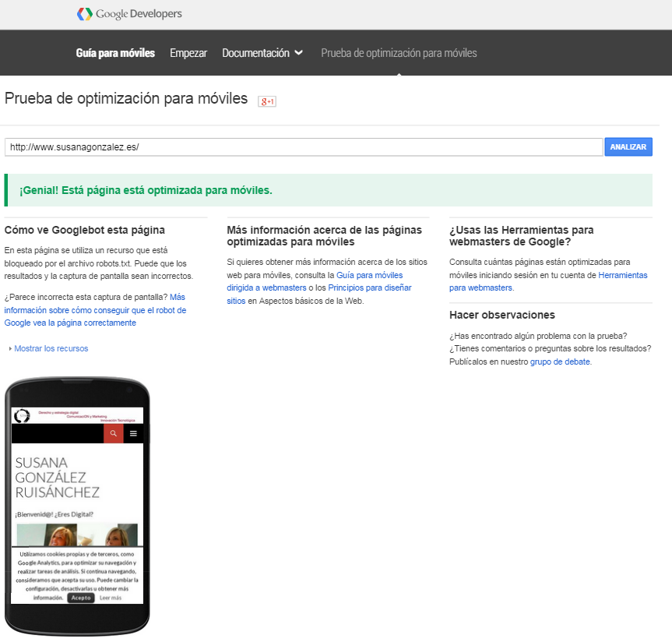Click site logo in phone preview
The height and width of the screenshot is (642, 672).
click(x=22, y=415)
